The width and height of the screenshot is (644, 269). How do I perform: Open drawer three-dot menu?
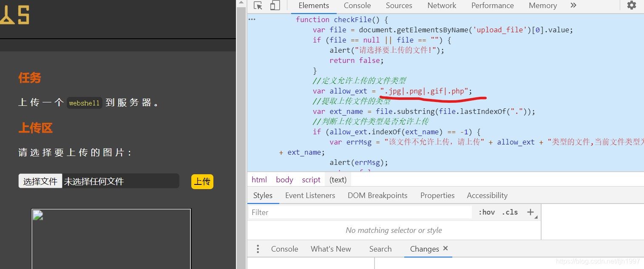pyautogui.click(x=258, y=249)
